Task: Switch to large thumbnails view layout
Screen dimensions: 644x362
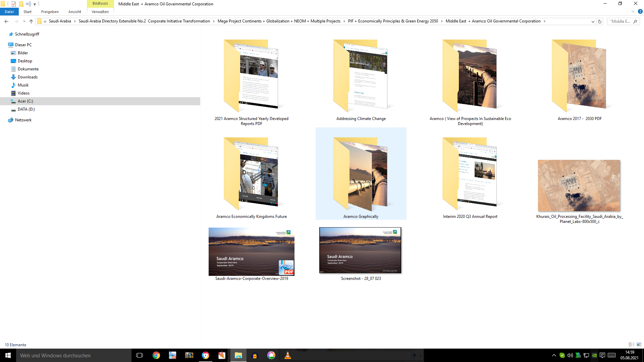Action: [x=639, y=345]
